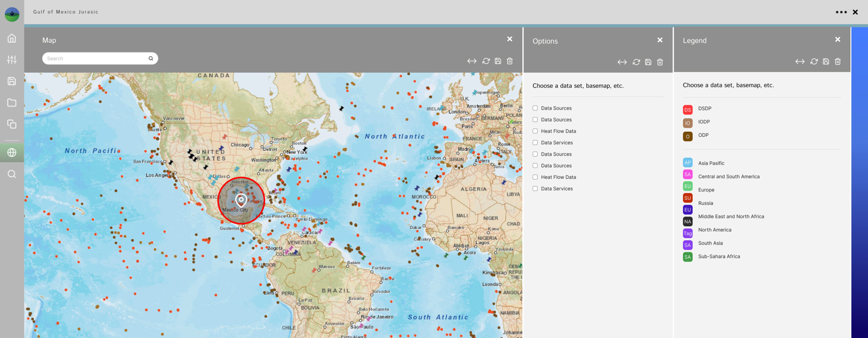This screenshot has width=868, height=338.
Task: Open the sliders settings icon in sidebar
Action: click(x=12, y=60)
